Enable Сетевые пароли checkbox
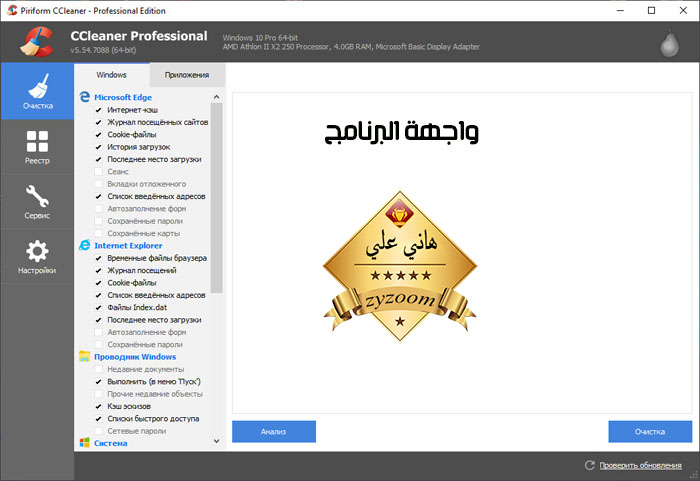Viewport: 700px width, 481px height. coord(99,431)
